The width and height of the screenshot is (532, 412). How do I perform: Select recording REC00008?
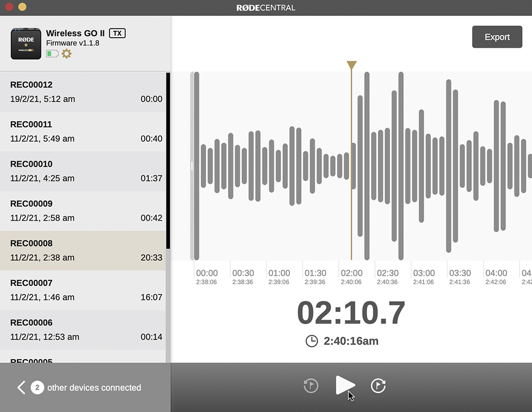[83, 251]
